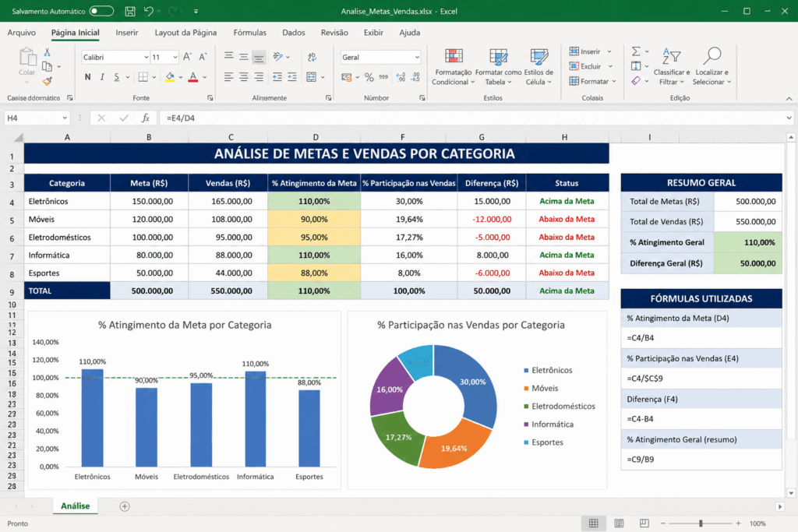This screenshot has height=532, width=798.
Task: Select the Análise sheet tab
Action: (x=76, y=506)
